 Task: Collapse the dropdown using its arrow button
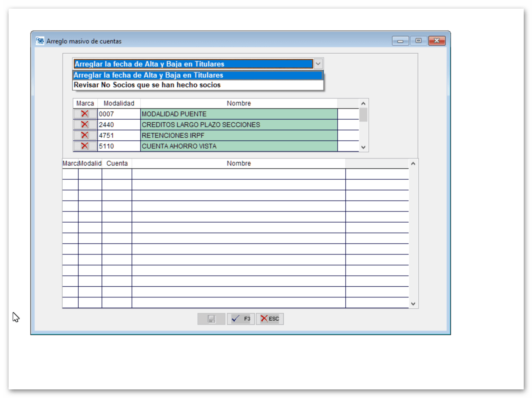click(318, 64)
